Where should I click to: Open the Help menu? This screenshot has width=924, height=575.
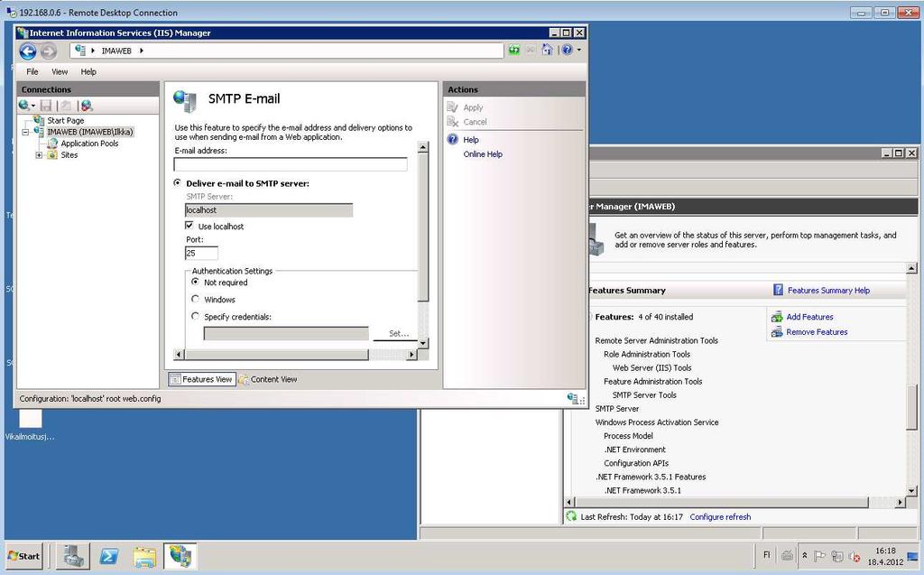pos(88,71)
